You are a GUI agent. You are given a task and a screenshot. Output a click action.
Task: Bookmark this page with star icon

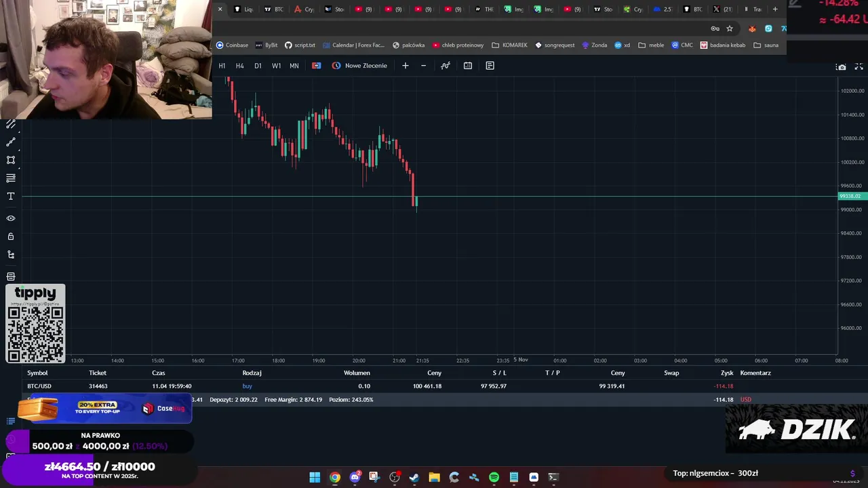coord(730,28)
